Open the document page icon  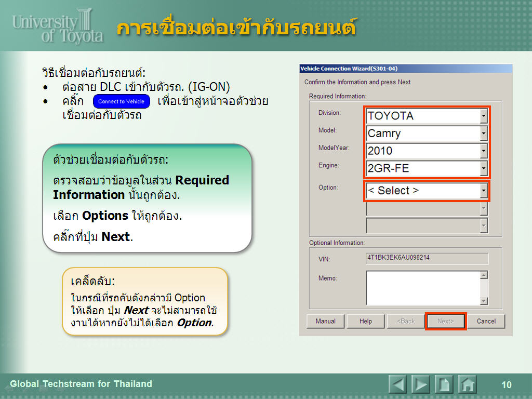pos(444,384)
